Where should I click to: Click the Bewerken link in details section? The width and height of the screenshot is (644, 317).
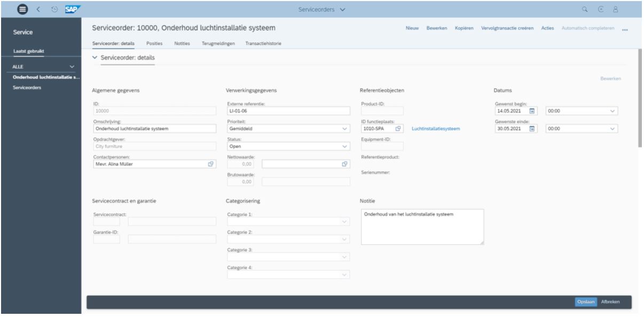click(610, 79)
